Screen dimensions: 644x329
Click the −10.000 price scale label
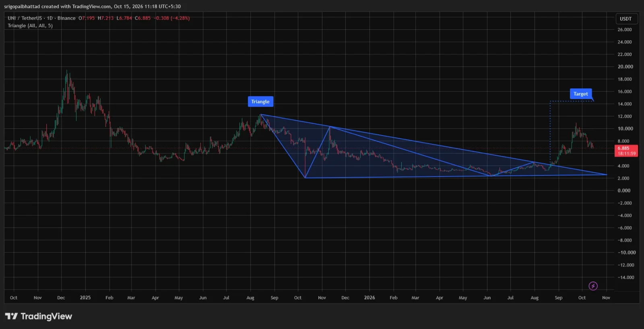(x=627, y=253)
